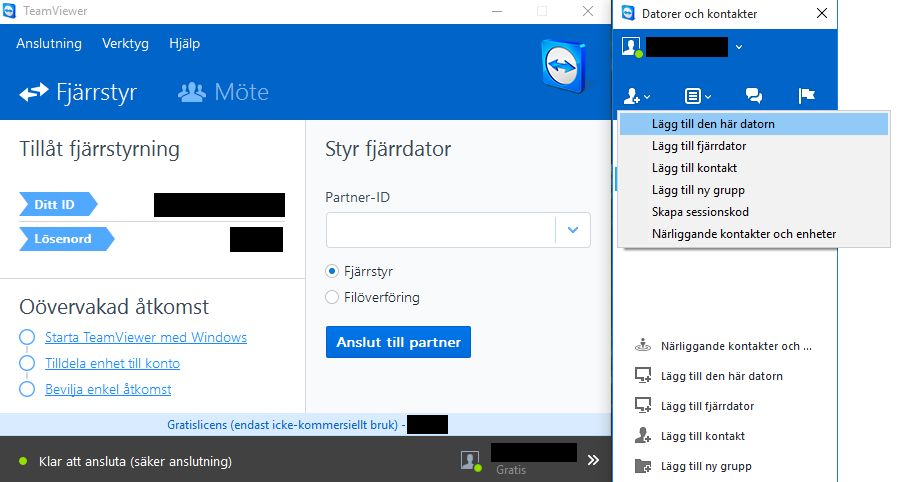Click the Anslut till partner button

point(398,342)
